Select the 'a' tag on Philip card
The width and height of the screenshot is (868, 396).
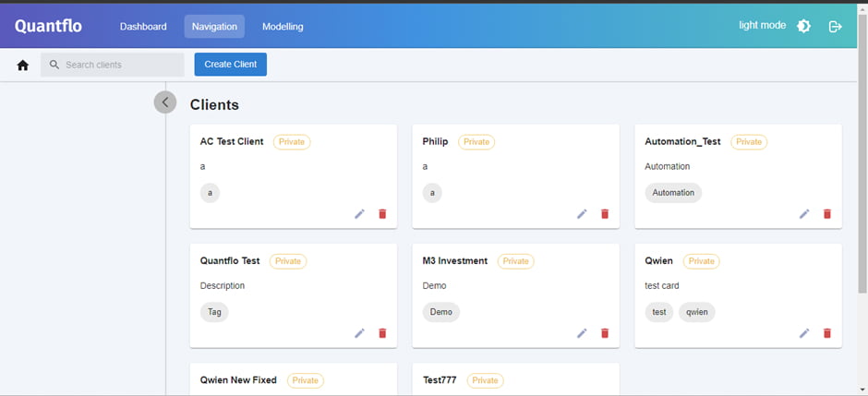point(432,193)
